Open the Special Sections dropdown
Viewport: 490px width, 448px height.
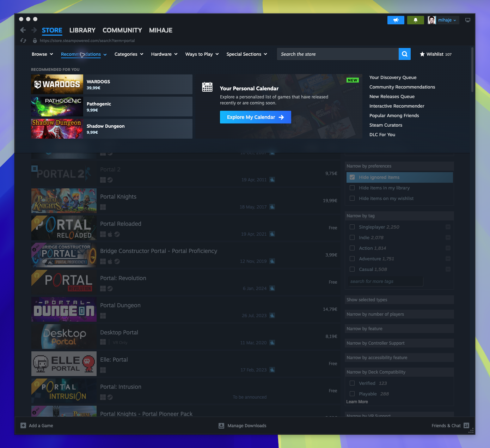[x=247, y=54]
